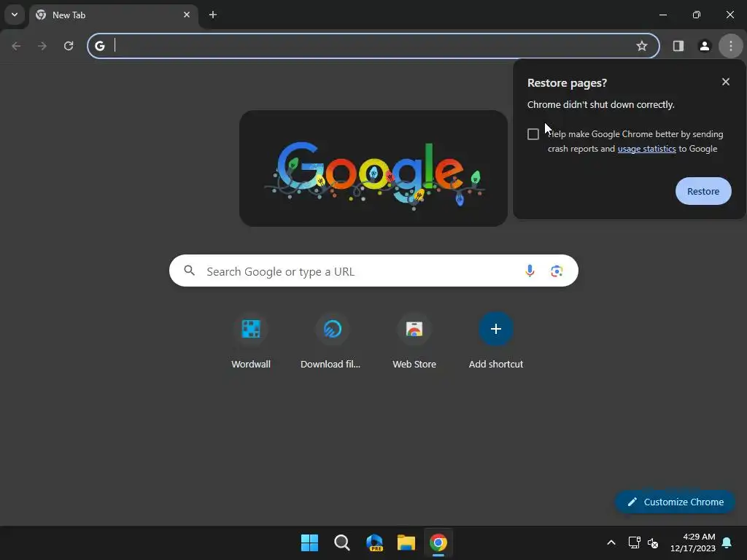Open the Google holiday doodle

(x=373, y=168)
